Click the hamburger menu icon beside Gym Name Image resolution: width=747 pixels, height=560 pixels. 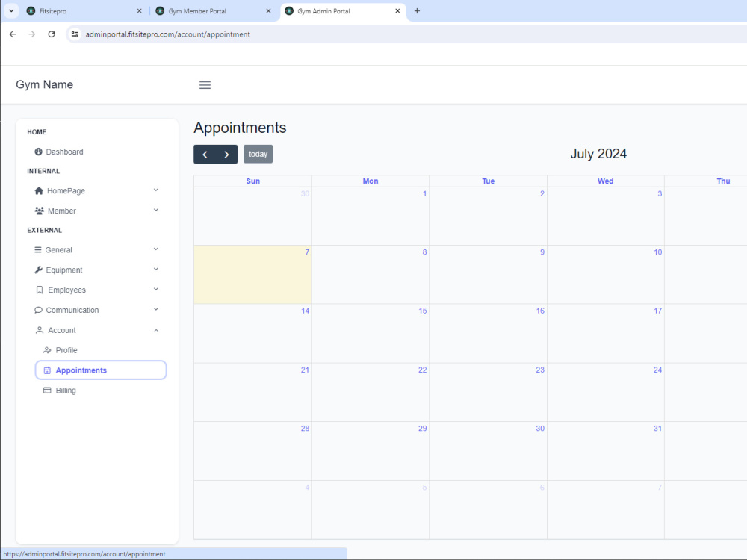(205, 85)
